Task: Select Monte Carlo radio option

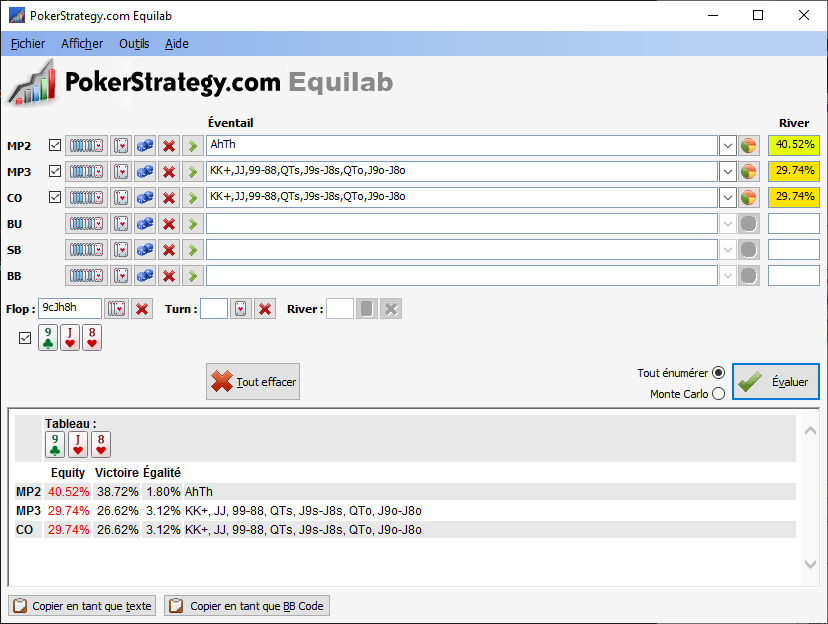Action: pos(718,394)
